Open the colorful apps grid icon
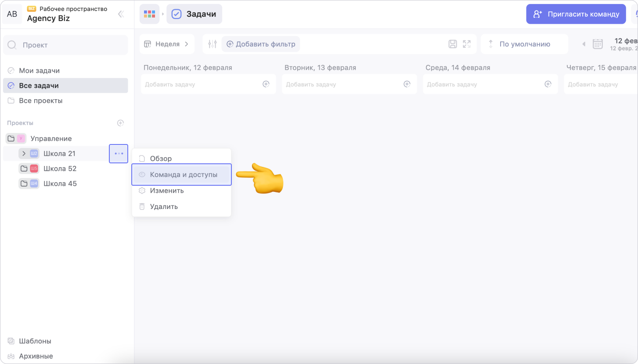The width and height of the screenshot is (638, 364). 149,14
